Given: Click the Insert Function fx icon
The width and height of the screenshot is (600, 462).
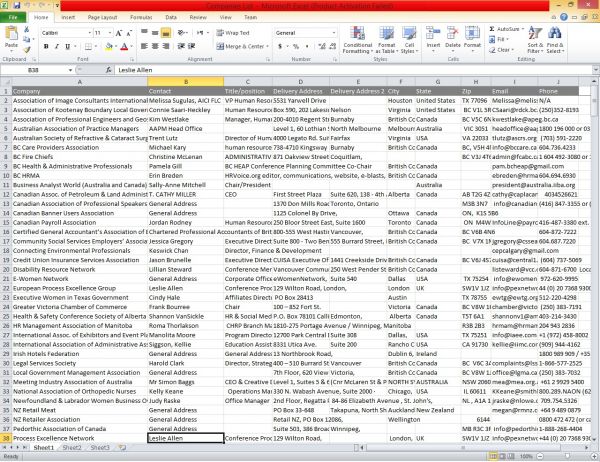Looking at the screenshot, I should tap(109, 70).
